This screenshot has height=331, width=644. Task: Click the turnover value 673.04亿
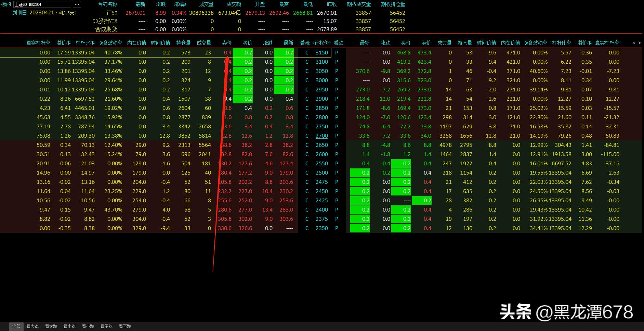[x=229, y=13]
